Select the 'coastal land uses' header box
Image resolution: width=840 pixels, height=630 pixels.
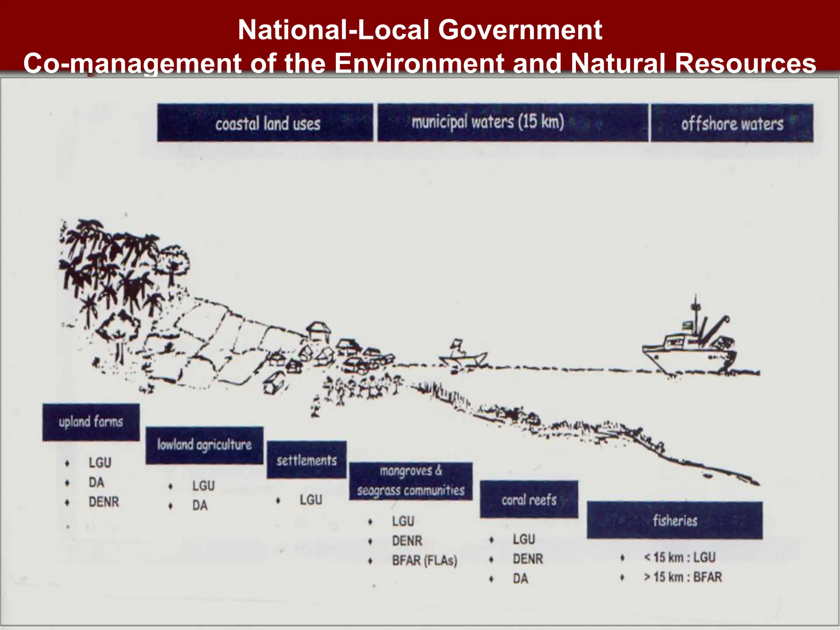(265, 123)
